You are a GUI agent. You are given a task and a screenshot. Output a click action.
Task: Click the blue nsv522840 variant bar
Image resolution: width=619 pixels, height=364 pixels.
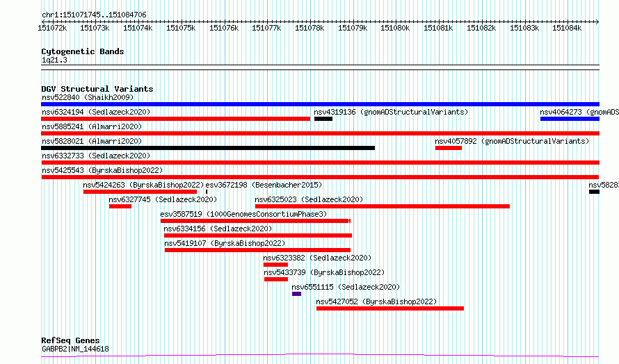[x=320, y=104]
